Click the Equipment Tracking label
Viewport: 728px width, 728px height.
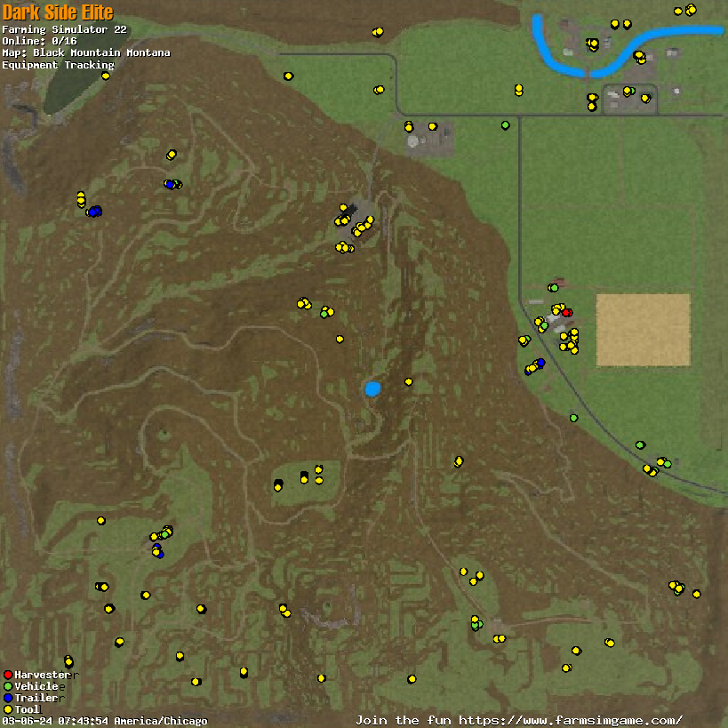click(x=58, y=65)
